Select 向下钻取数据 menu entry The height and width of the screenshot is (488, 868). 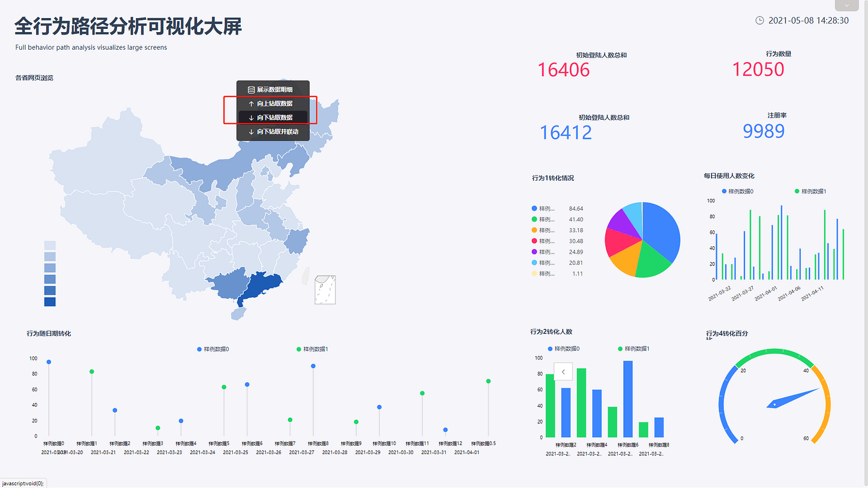[273, 117]
